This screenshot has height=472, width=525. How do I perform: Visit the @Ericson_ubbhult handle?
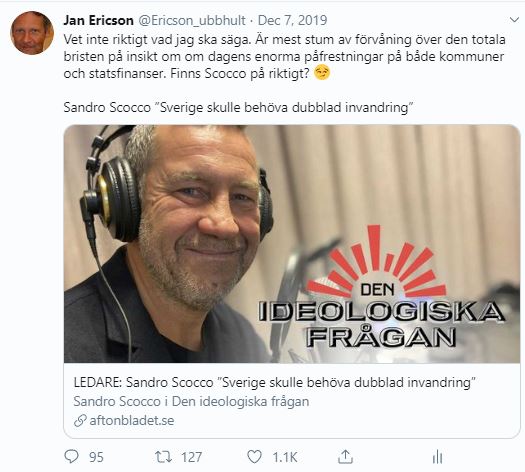coord(192,20)
